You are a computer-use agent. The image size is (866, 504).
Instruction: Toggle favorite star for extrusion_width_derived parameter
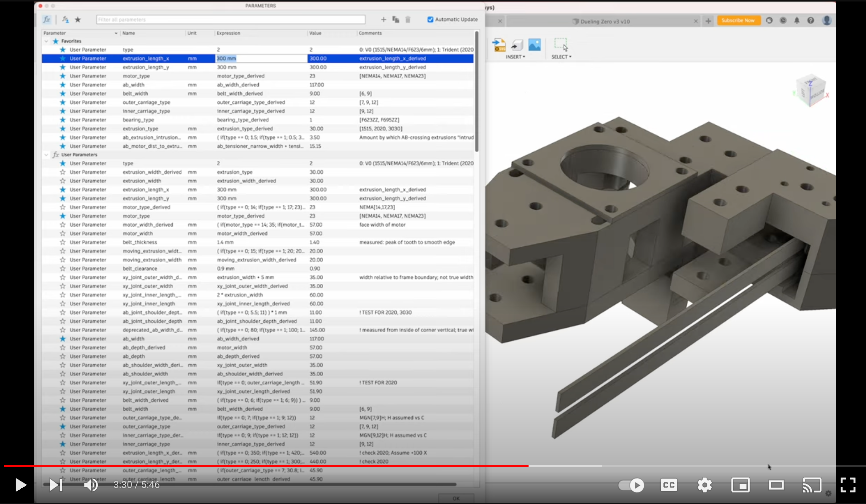click(63, 172)
